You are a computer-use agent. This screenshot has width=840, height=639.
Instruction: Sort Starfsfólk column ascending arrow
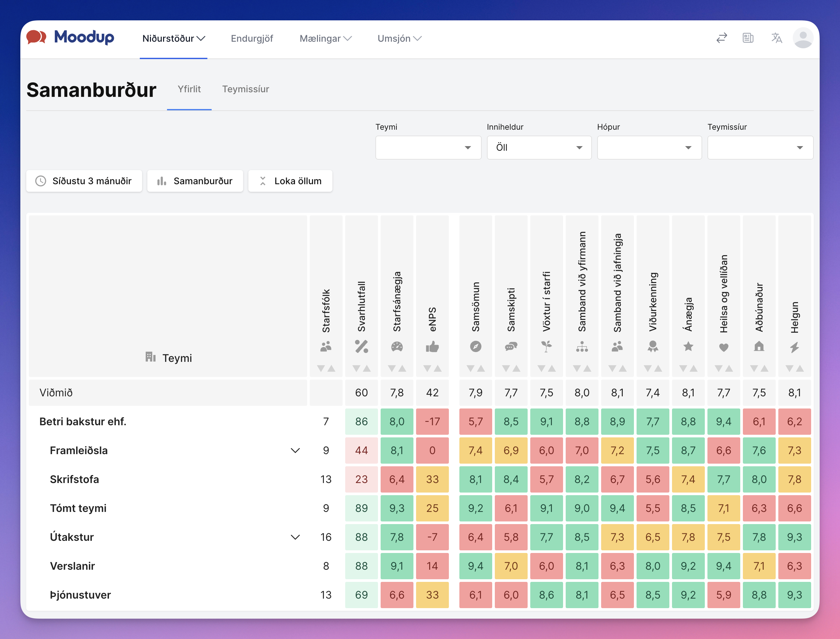[x=331, y=368]
